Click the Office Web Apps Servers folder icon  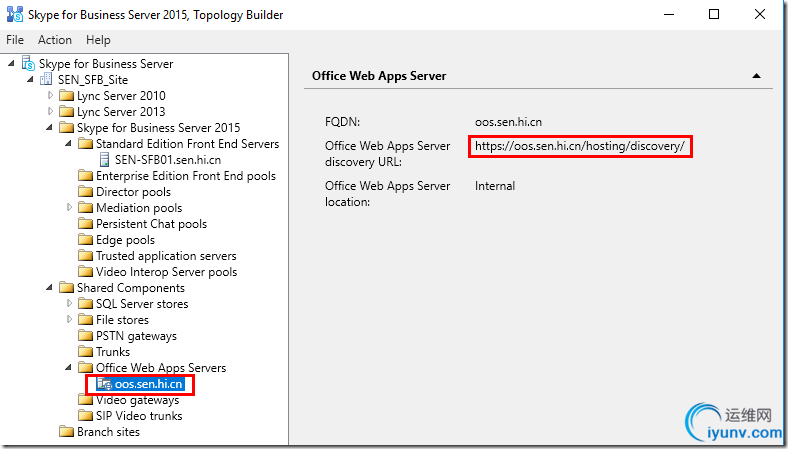(x=85, y=368)
